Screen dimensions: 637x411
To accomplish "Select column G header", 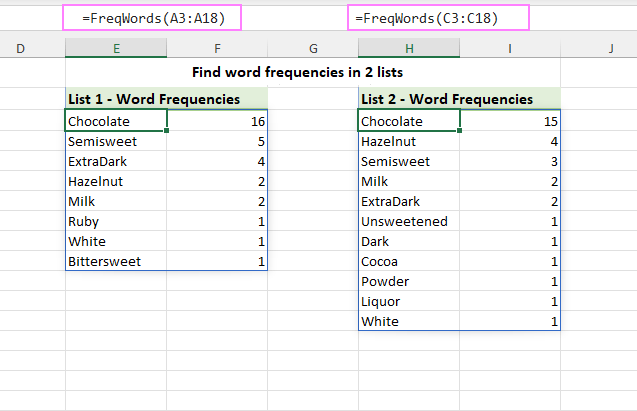I will 313,48.
